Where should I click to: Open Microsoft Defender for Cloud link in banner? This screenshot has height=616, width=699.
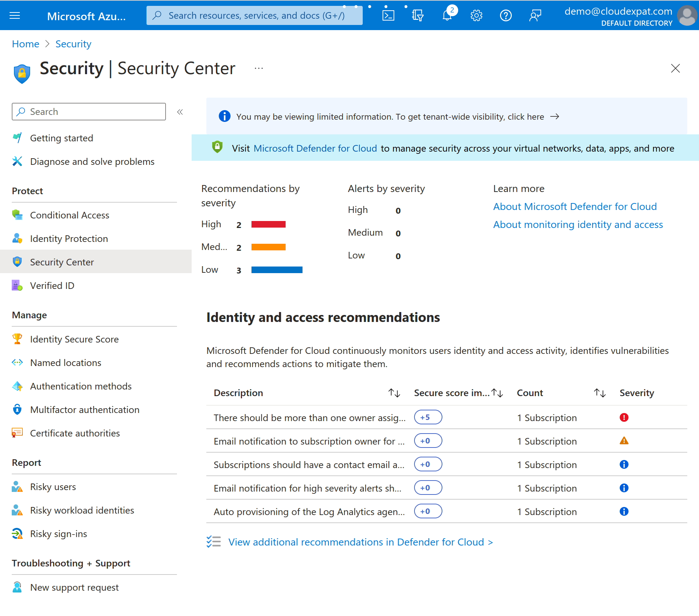[315, 148]
